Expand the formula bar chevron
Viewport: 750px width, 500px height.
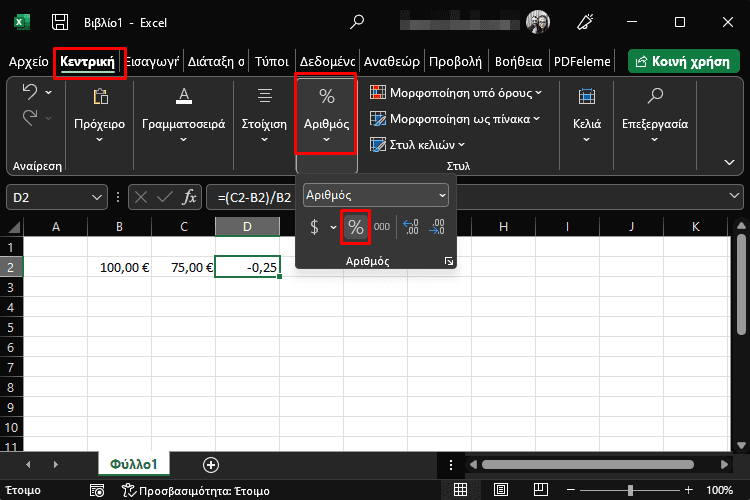point(734,195)
